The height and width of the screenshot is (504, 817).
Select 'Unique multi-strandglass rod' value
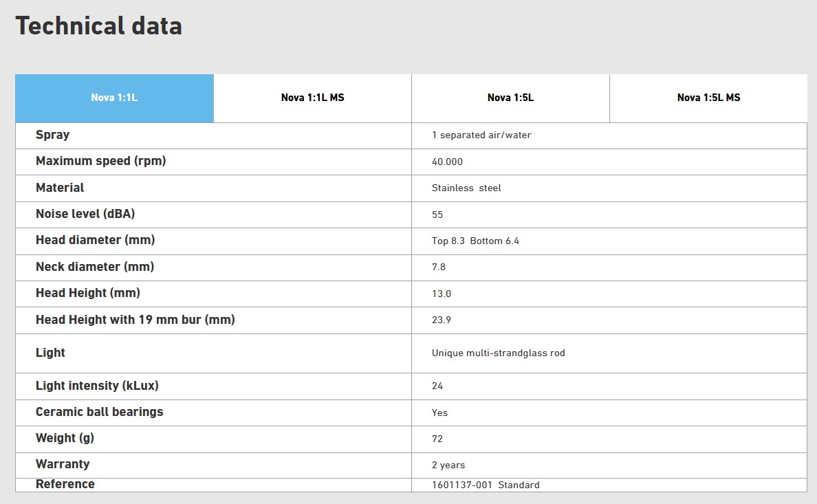(x=498, y=353)
